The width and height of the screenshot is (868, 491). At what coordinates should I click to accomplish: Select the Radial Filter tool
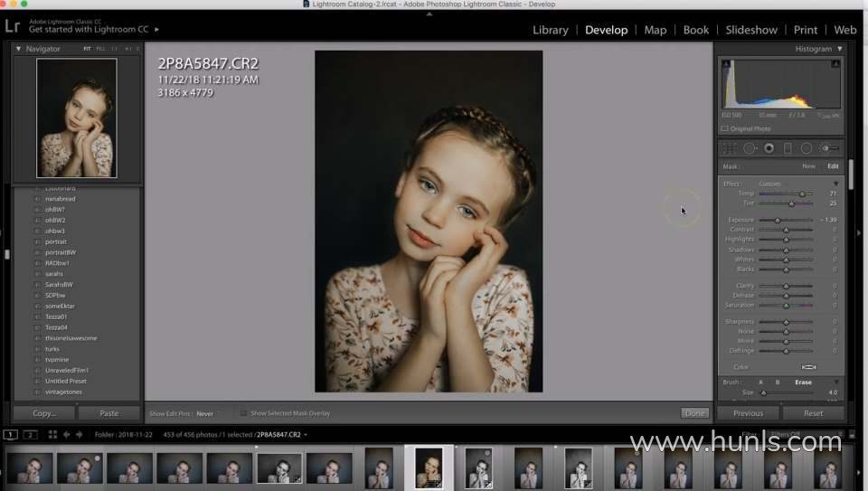(x=807, y=148)
